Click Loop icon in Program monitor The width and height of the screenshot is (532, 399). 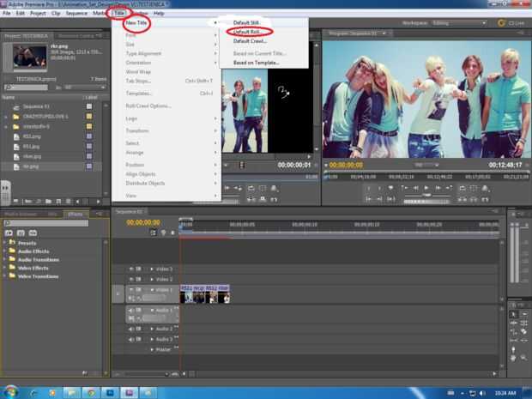coord(462,188)
